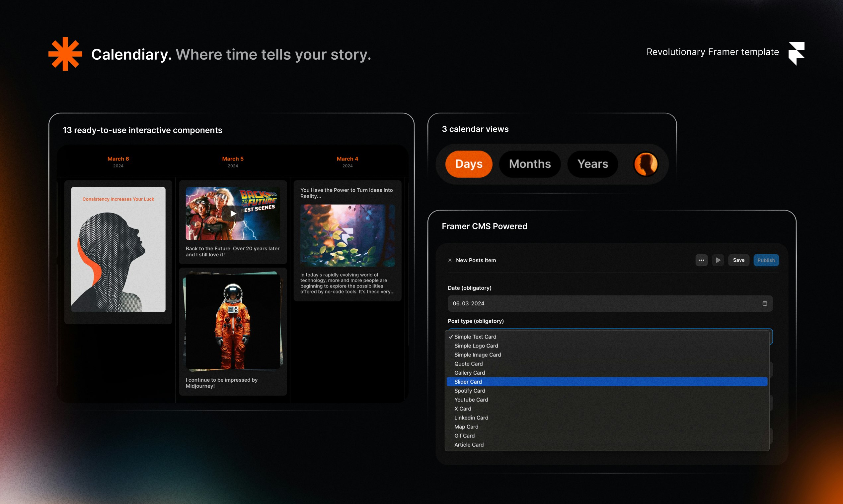Click the 'Post type (obligatory)' label
The height and width of the screenshot is (504, 843).
tap(476, 321)
